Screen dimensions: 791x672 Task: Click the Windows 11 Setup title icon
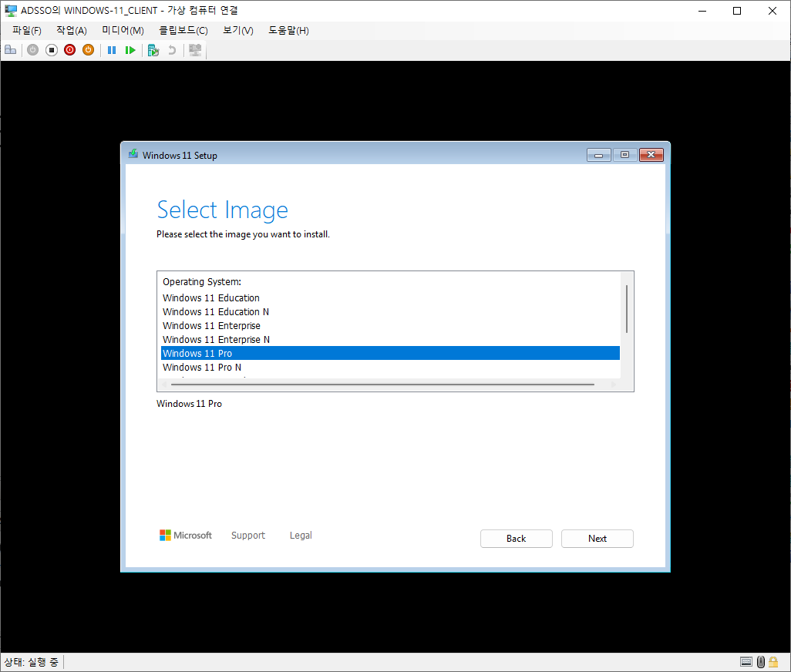coord(133,154)
